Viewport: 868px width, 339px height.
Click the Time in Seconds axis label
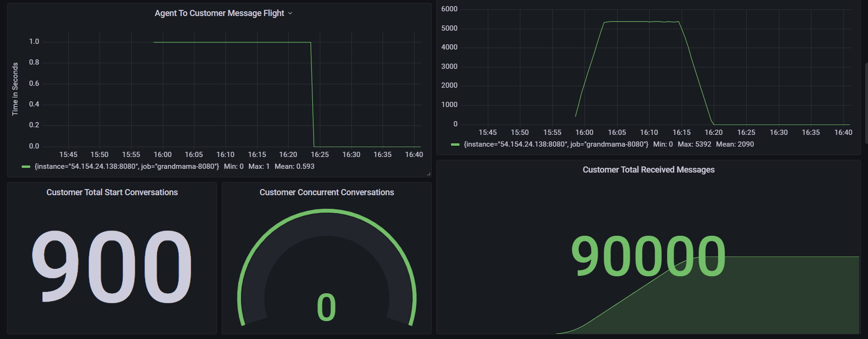pyautogui.click(x=15, y=89)
